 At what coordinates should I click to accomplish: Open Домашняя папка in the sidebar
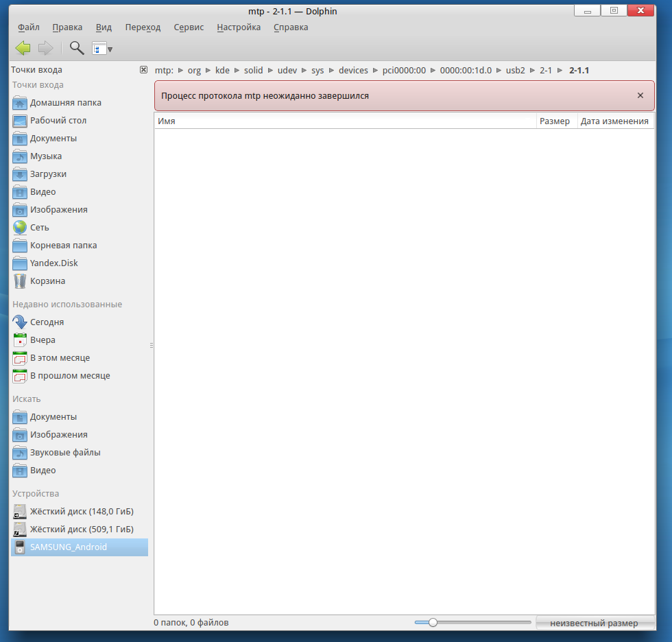point(80,103)
